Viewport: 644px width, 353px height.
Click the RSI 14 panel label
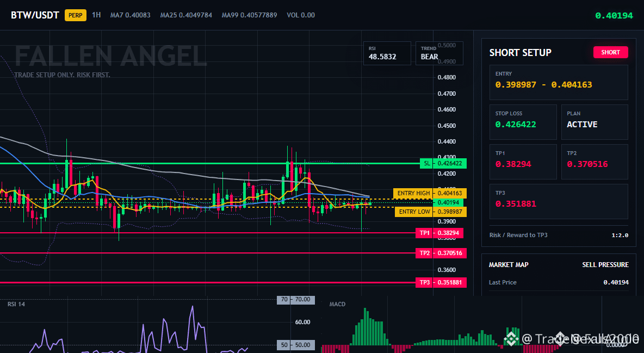[x=16, y=304]
